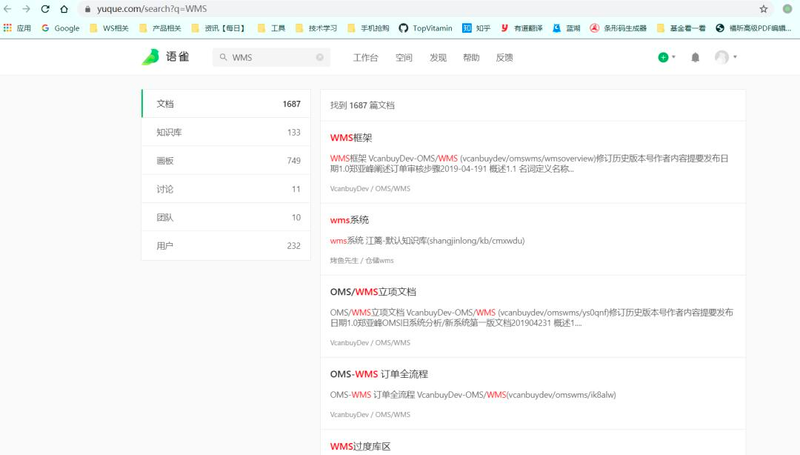Open the notifications bell
This screenshot has height=455, width=800.
point(695,58)
